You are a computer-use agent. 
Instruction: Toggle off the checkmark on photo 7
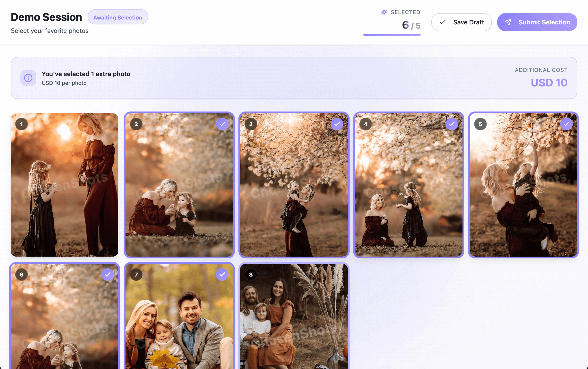click(x=222, y=275)
